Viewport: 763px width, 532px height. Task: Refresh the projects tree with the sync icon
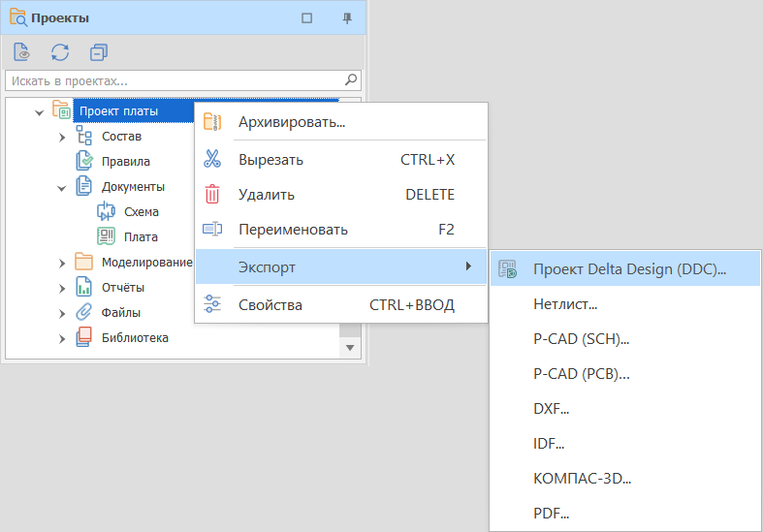(x=60, y=52)
